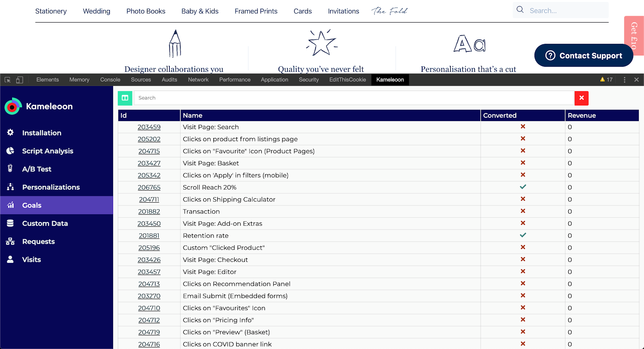Clear search with the red X button
This screenshot has height=349, width=644.
tap(582, 98)
